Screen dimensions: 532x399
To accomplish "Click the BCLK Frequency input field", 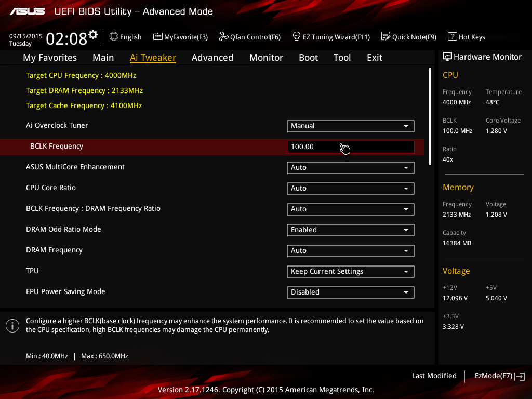I will point(350,147).
